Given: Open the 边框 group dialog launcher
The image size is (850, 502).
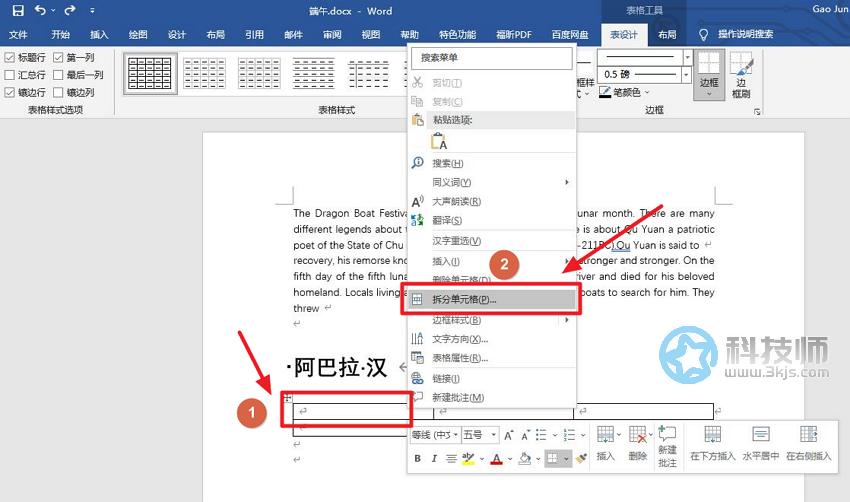Looking at the screenshot, I should point(757,111).
